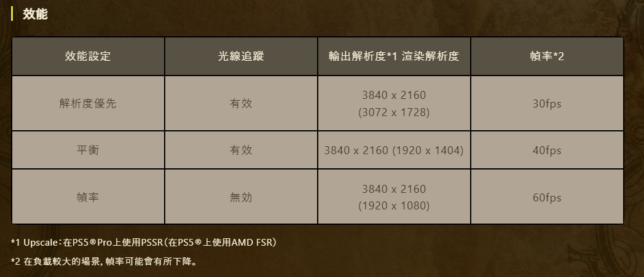Click 有效 in the 平衡 row

click(x=241, y=150)
